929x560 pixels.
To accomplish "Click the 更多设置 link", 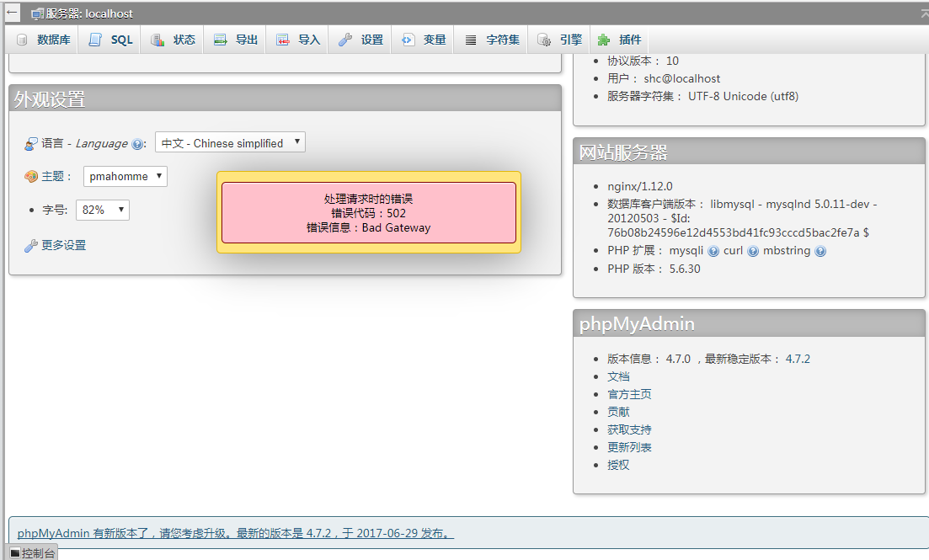I will click(63, 245).
